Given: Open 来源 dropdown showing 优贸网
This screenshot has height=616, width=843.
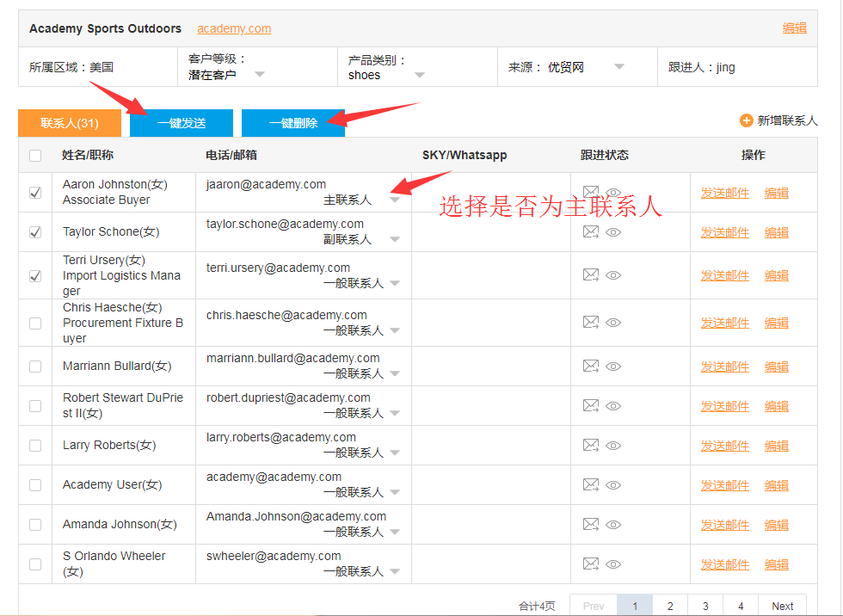Looking at the screenshot, I should (x=619, y=66).
